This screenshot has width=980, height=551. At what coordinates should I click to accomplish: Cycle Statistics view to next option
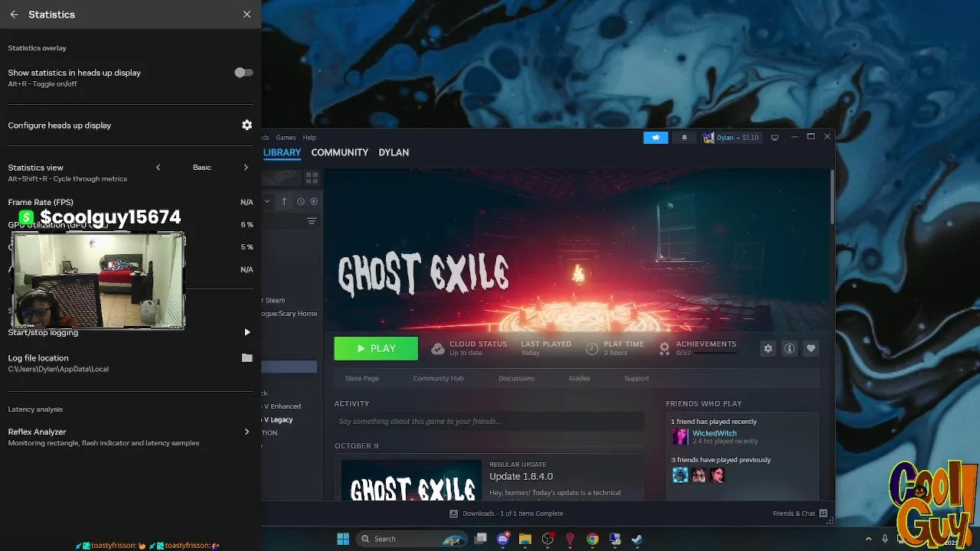coord(246,168)
